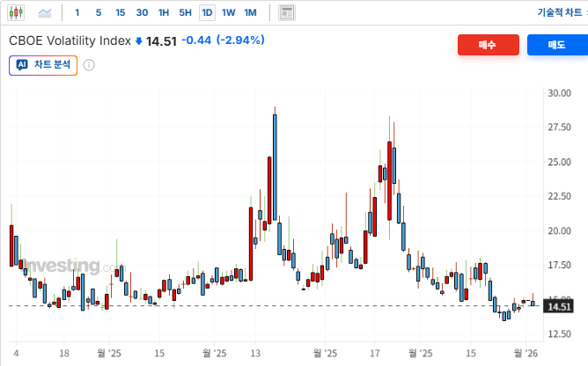The width and height of the screenshot is (588, 366).
Task: Select the 5H timeframe
Action: point(185,12)
